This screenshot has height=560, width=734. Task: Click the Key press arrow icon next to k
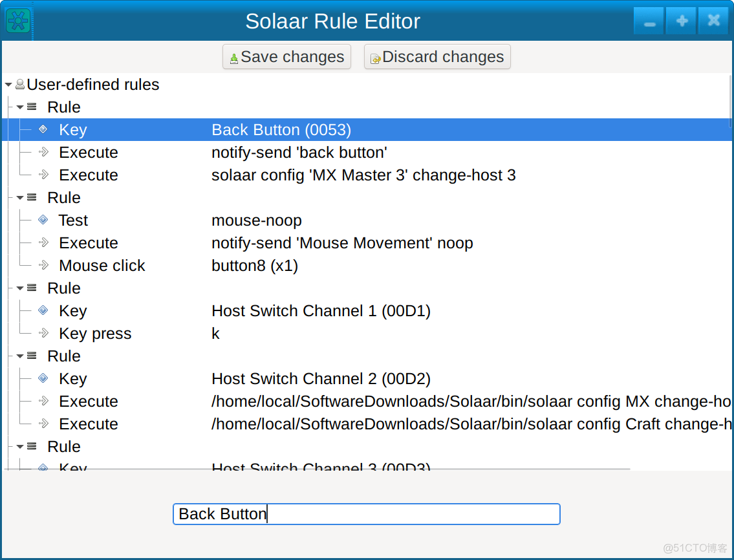[43, 333]
